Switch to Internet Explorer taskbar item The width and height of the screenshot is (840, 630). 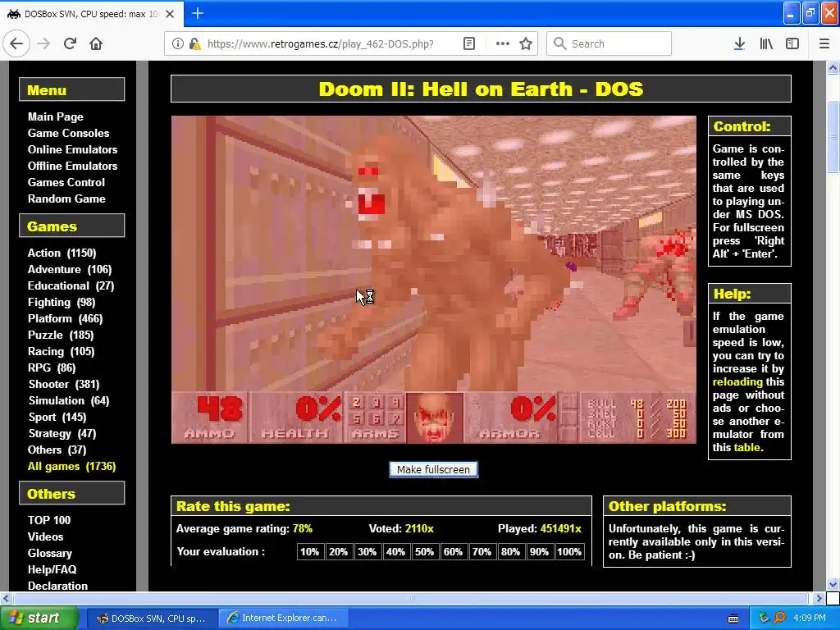285,619
